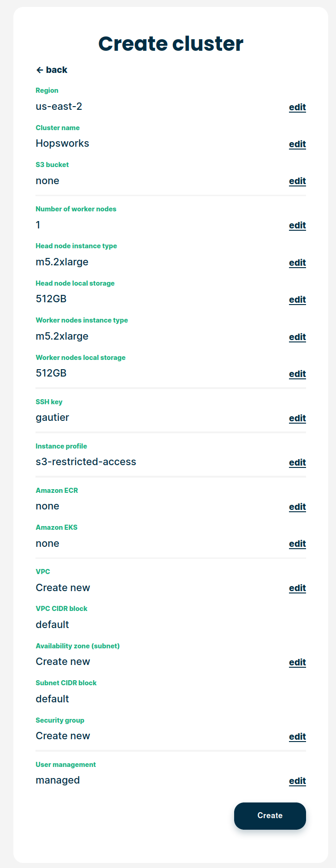Edit the Amazon EKS setting
This screenshot has width=336, height=868.
(297, 544)
